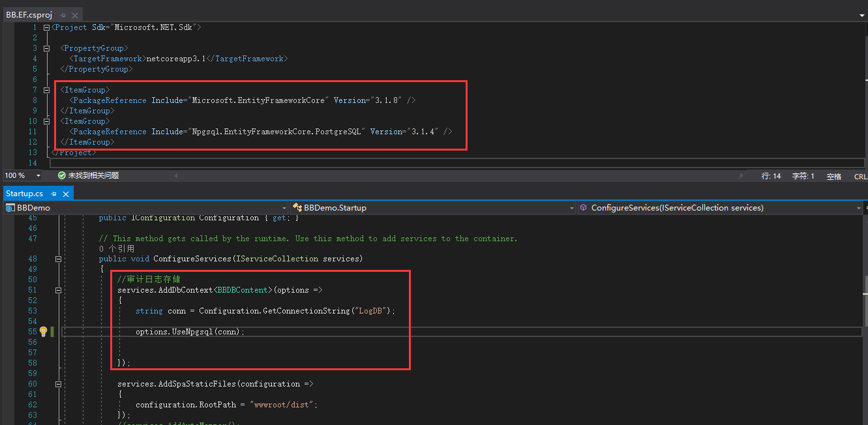
Task: Open the BBDemo.Startup type dropdown
Action: (571, 208)
